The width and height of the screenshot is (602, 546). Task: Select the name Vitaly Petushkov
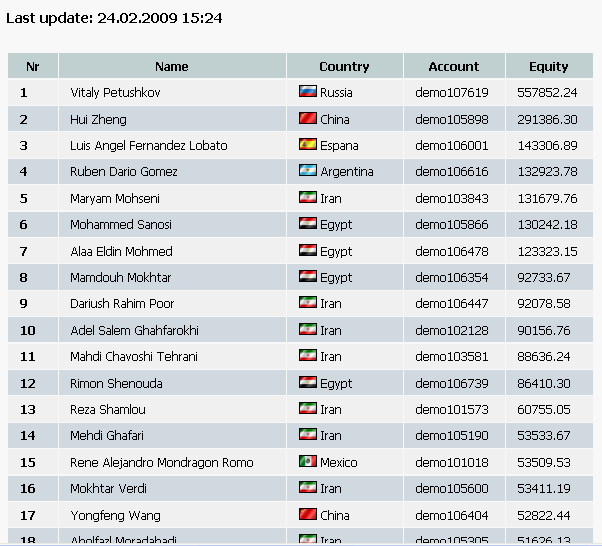click(x=115, y=93)
